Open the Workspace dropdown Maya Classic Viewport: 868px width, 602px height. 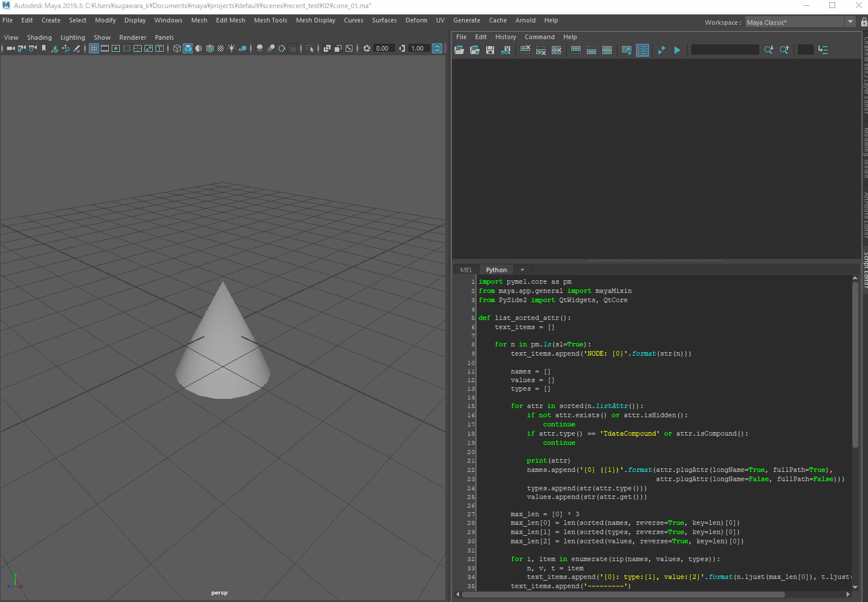800,22
